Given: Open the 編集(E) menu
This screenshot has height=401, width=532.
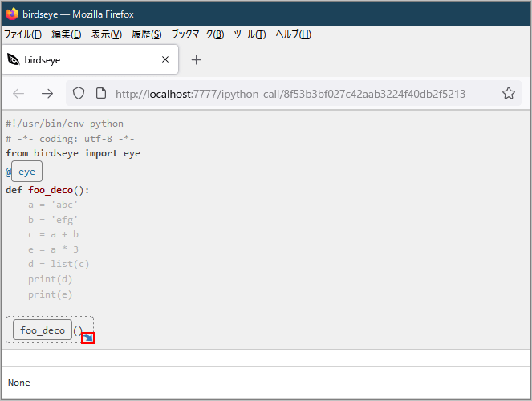Looking at the screenshot, I should coord(67,34).
